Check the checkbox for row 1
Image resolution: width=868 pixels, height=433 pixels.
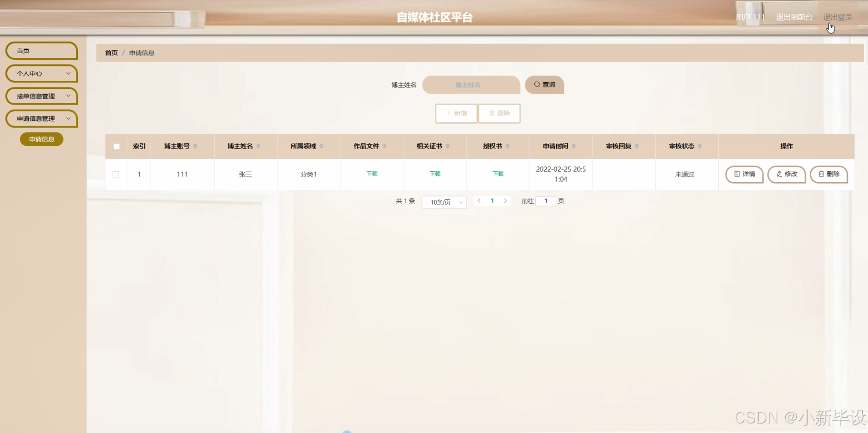point(116,174)
